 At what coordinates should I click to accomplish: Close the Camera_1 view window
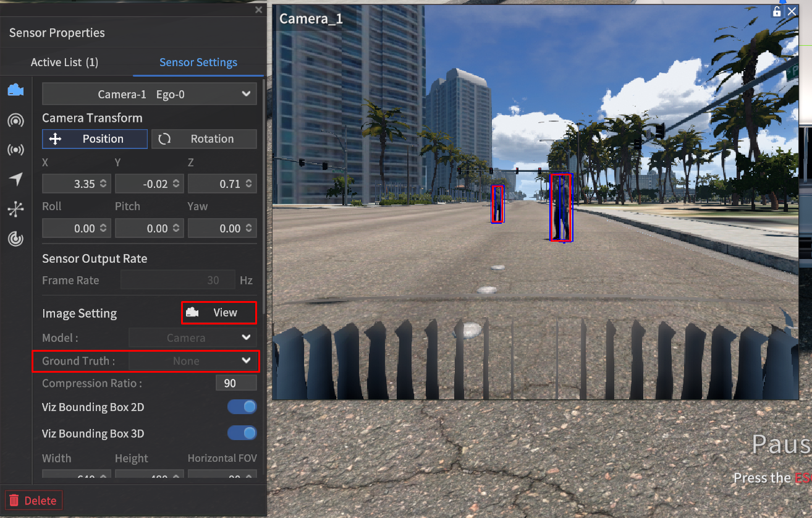click(792, 12)
